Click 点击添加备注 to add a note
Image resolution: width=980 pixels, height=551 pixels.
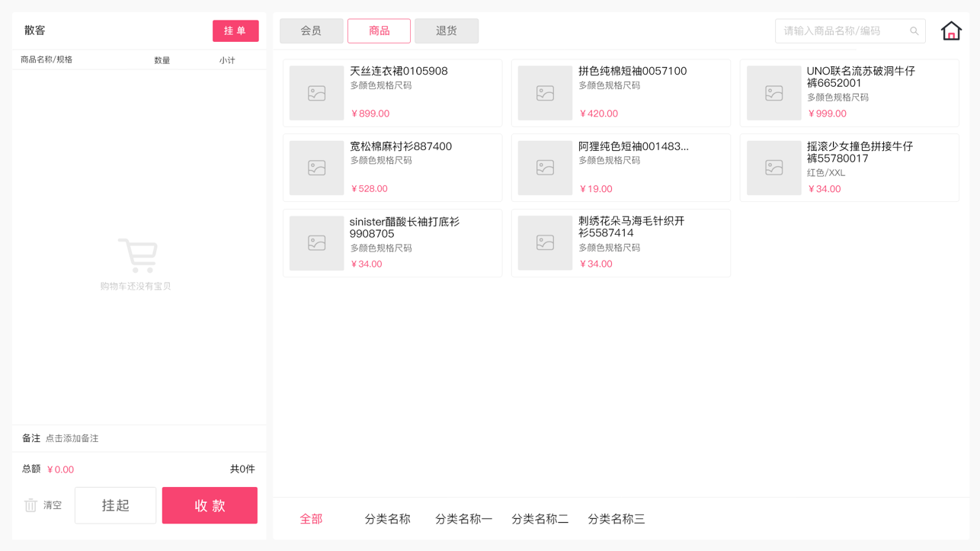coord(72,439)
